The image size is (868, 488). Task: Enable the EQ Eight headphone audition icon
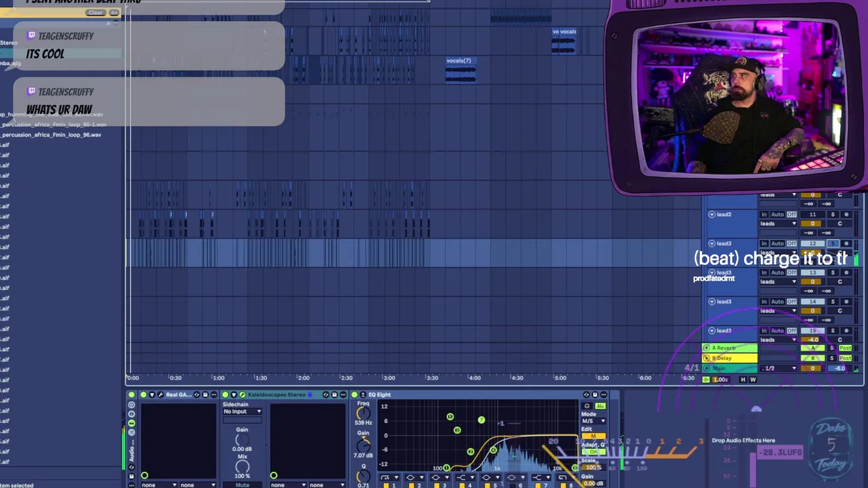point(587,406)
